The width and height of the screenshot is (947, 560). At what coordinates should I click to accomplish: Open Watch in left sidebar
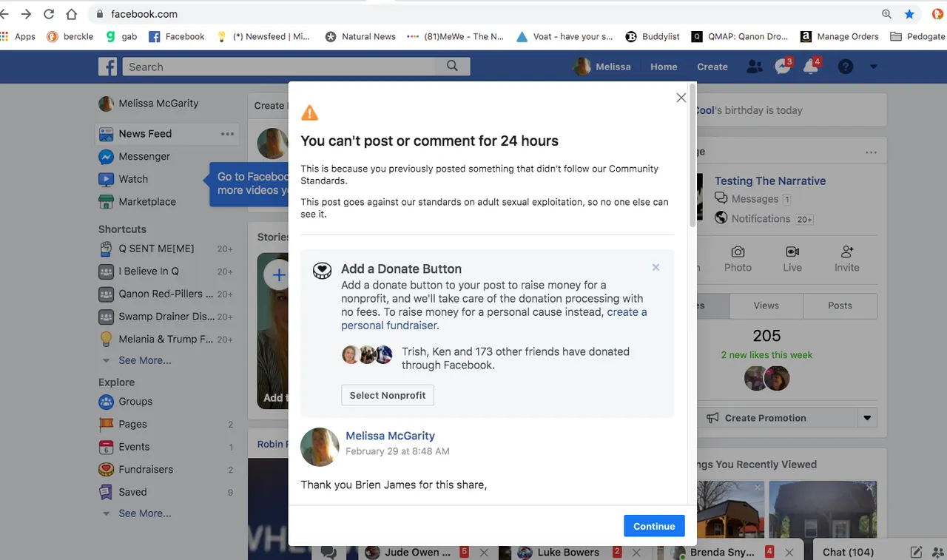coord(124,179)
